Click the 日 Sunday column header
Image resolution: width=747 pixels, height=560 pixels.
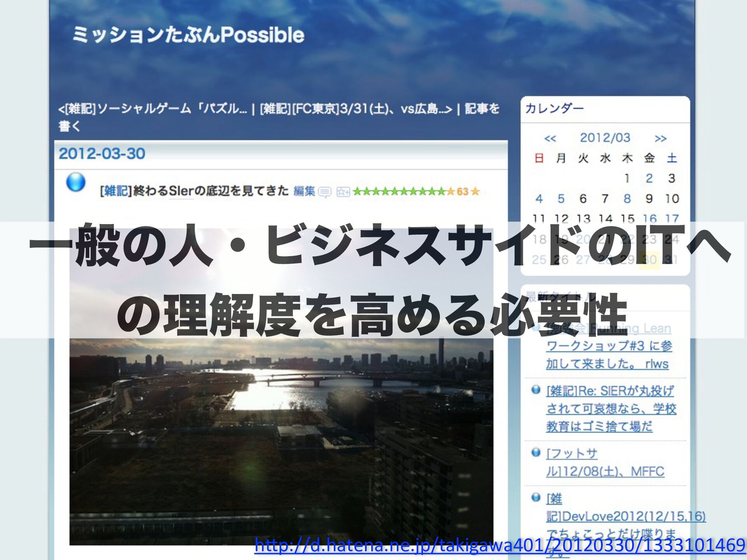click(x=539, y=158)
